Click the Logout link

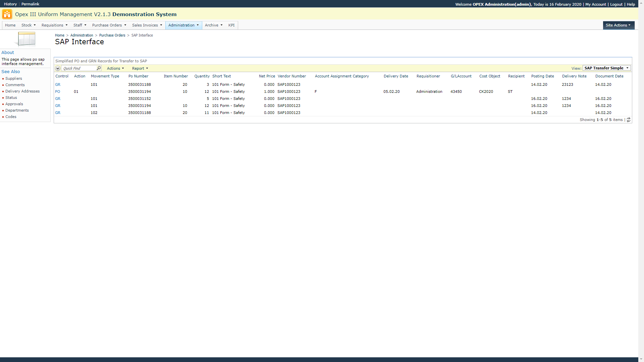[x=616, y=4]
